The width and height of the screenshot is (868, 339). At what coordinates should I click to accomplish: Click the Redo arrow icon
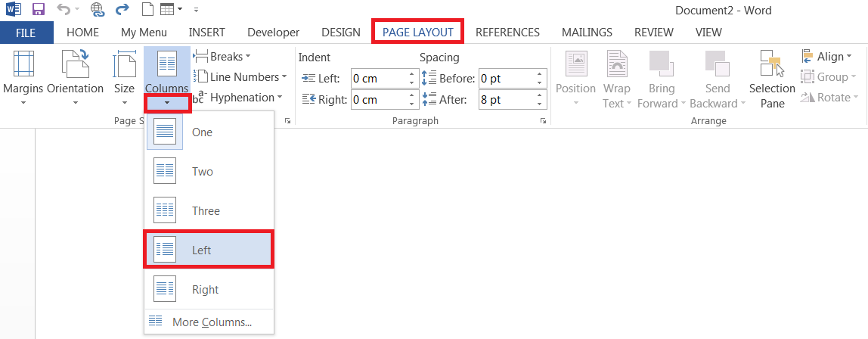pyautogui.click(x=122, y=11)
